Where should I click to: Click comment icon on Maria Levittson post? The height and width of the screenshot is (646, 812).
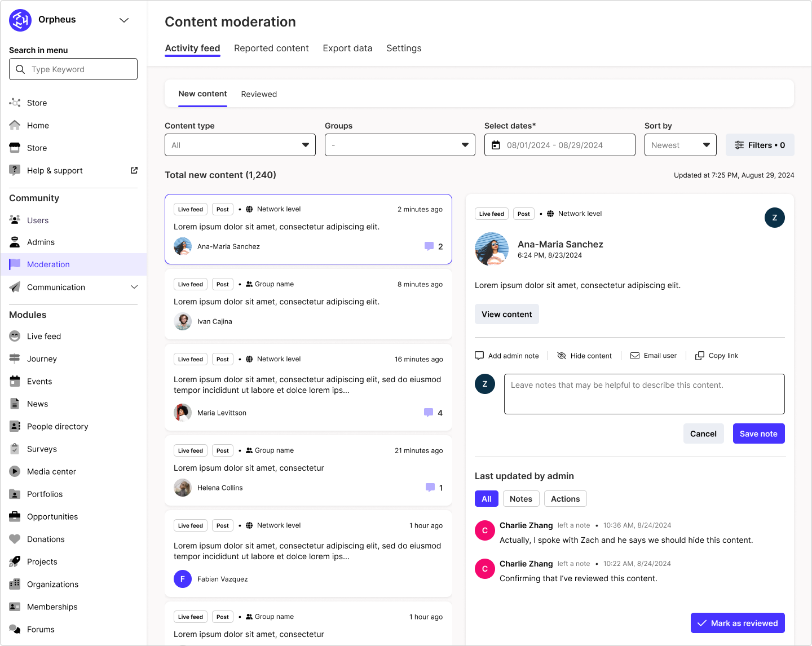pos(429,413)
